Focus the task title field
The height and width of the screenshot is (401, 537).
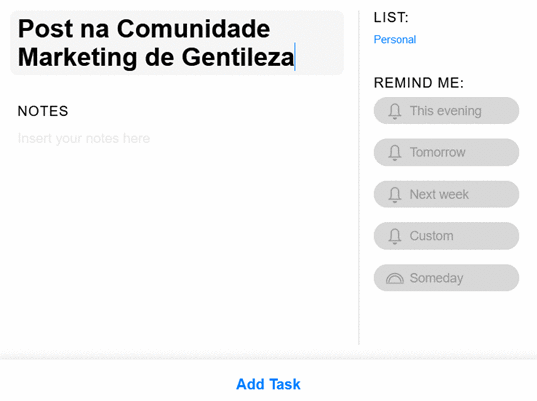[x=177, y=43]
